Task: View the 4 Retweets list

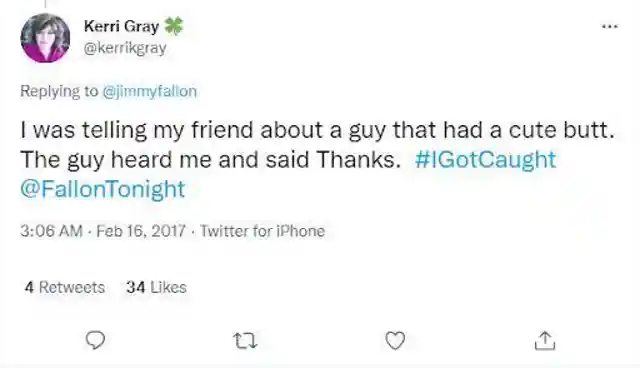Action: coord(64,287)
